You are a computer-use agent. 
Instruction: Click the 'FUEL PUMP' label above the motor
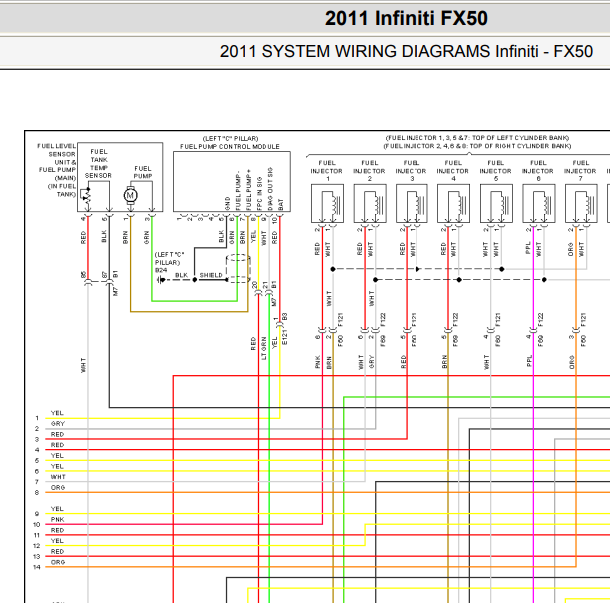(x=143, y=172)
